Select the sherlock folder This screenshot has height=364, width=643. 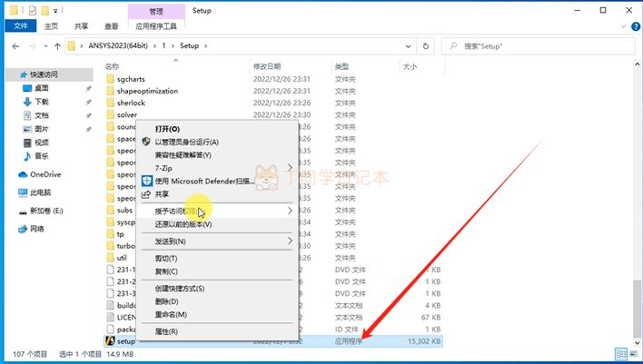[x=131, y=103]
